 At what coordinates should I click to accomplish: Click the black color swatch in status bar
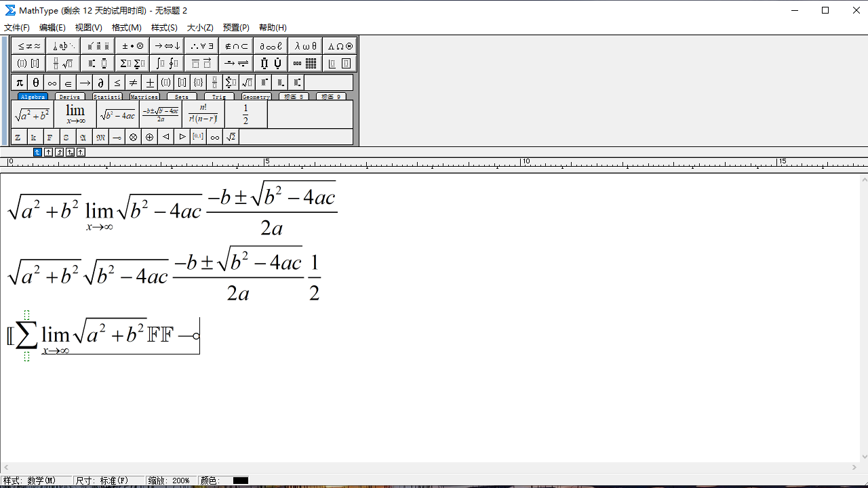pos(240,481)
